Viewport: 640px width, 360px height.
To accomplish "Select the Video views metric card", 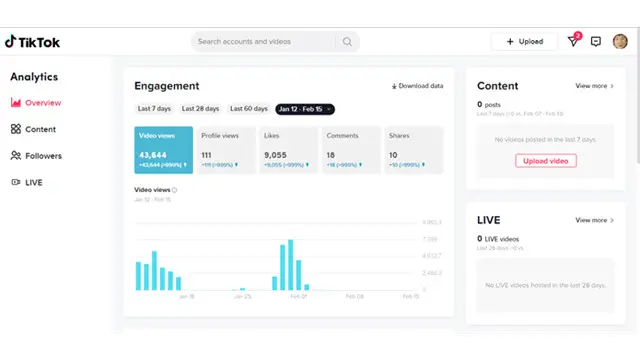I will tap(164, 150).
